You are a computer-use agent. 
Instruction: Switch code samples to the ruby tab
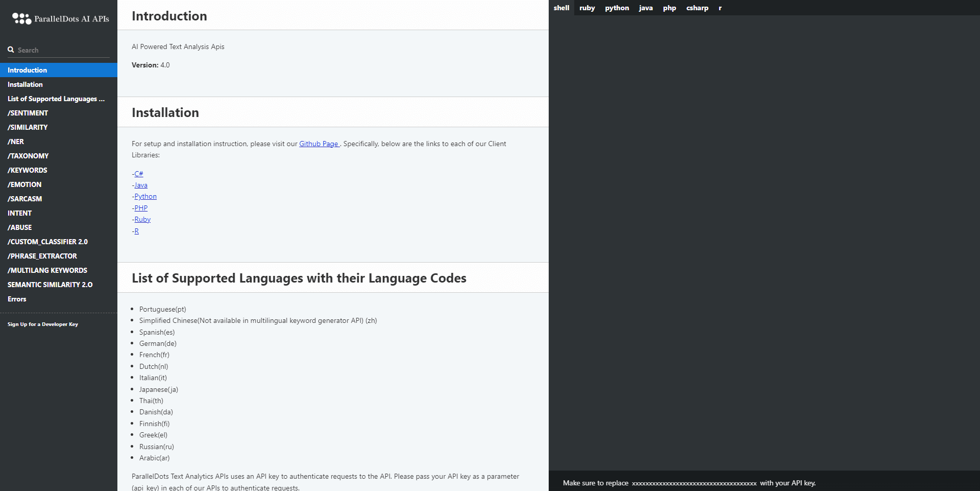(587, 8)
